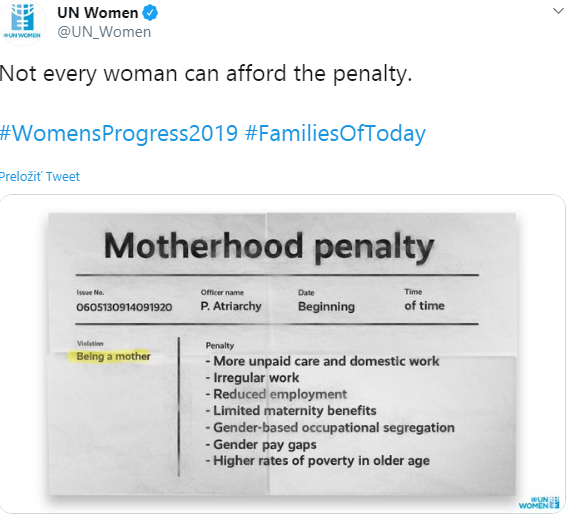Image resolution: width=577 pixels, height=515 pixels.
Task: Click the Time value of time
Action: [x=424, y=306]
